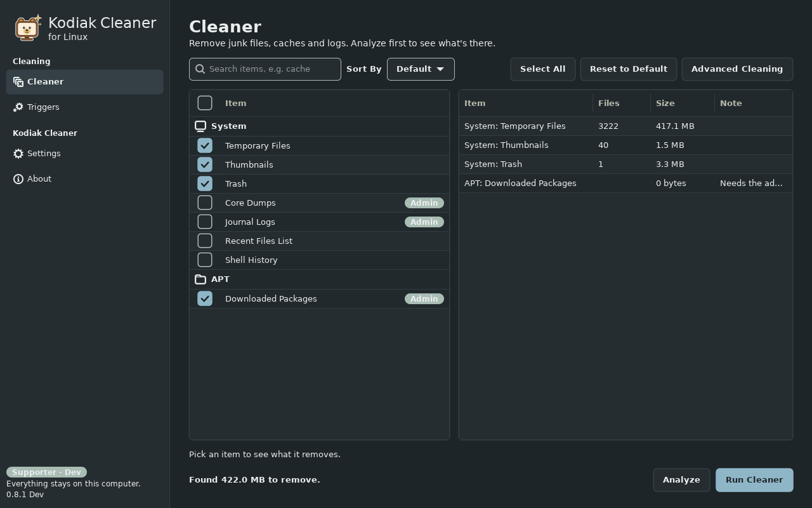
Task: Select the APT: Downloaded Packages result row
Action: point(625,184)
